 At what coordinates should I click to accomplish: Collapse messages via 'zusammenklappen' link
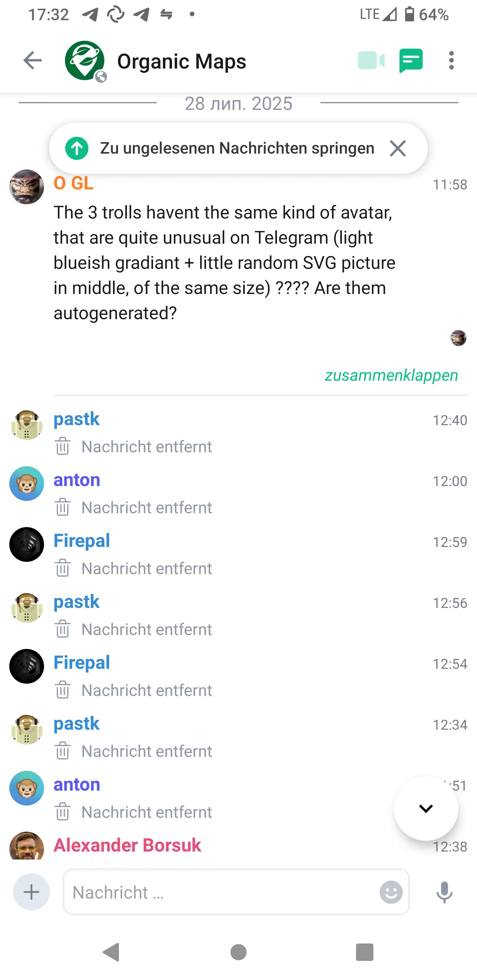pos(391,375)
